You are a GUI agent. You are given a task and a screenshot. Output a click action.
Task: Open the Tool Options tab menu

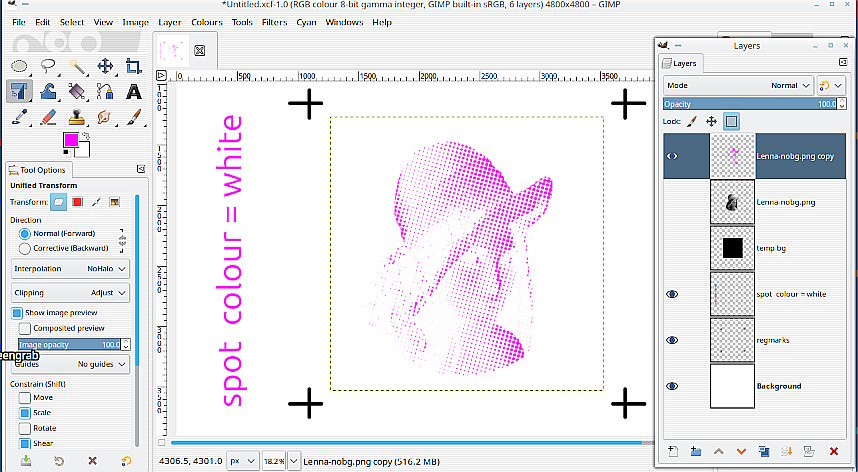click(141, 170)
